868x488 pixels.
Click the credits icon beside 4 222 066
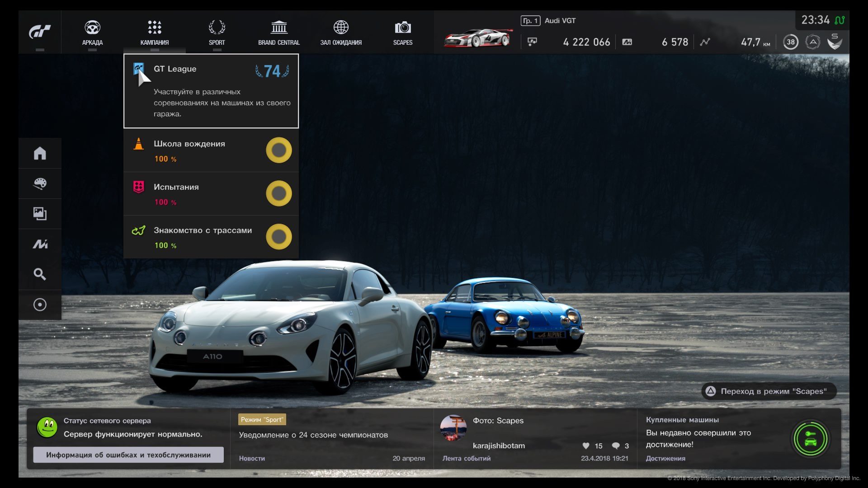click(532, 42)
